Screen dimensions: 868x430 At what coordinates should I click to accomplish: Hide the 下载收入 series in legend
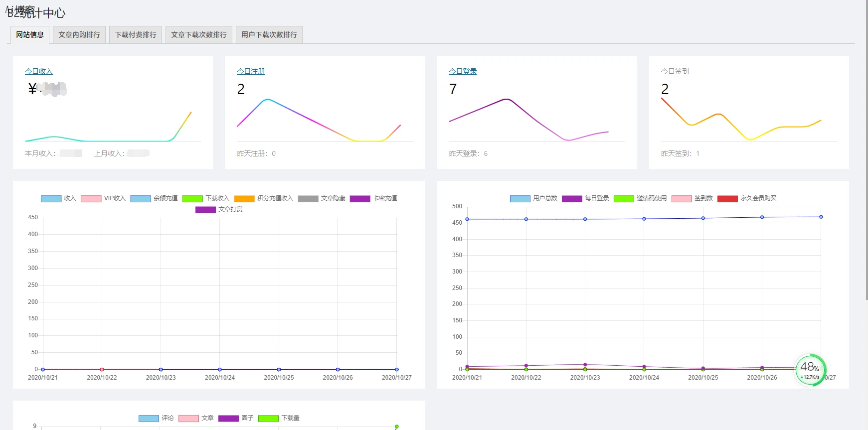tap(192, 199)
